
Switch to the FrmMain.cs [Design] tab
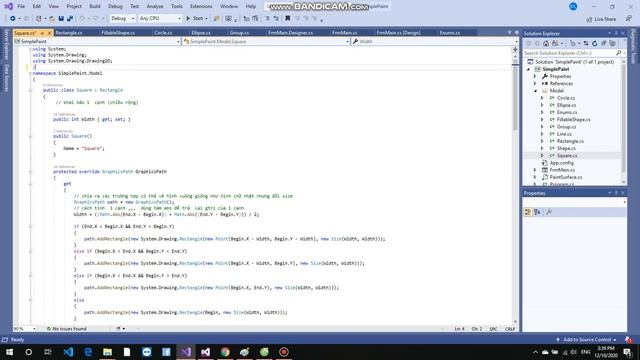(398, 33)
